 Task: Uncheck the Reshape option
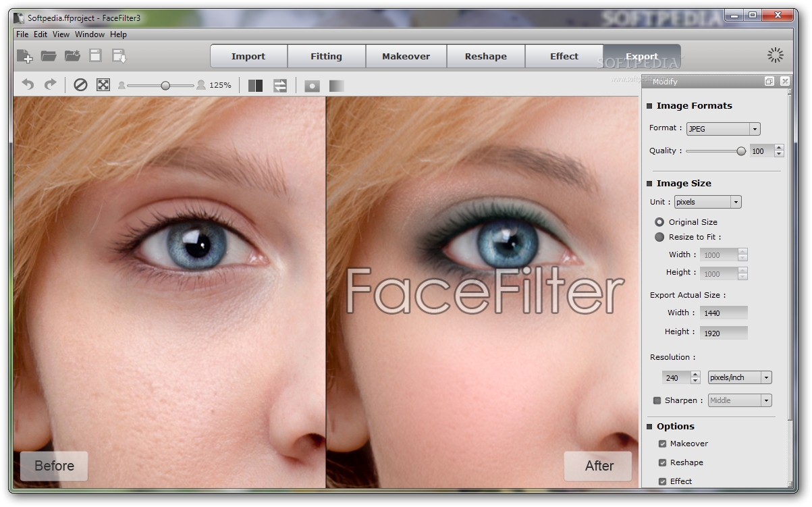pos(662,462)
